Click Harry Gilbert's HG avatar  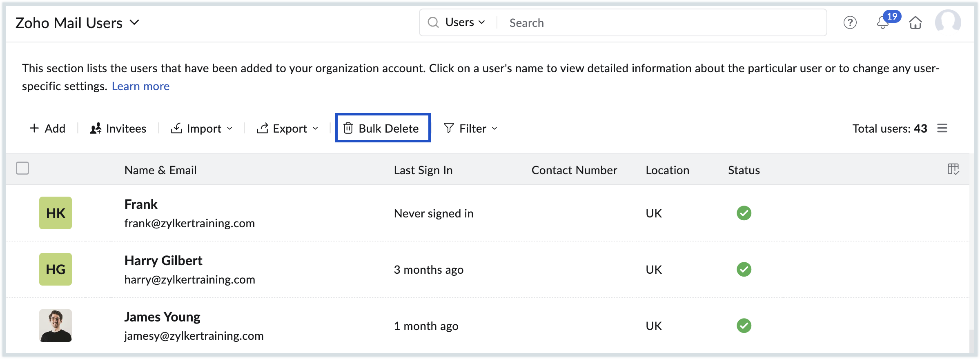point(56,269)
